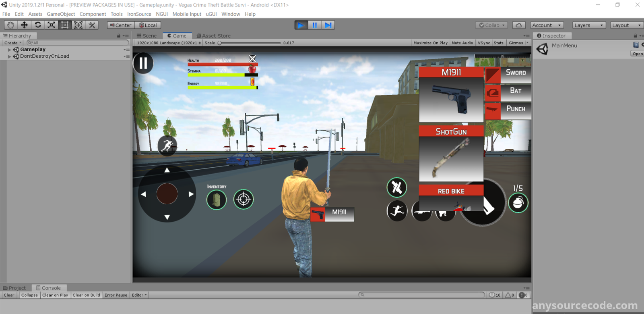The width and height of the screenshot is (644, 314).
Task: Toggle Mute Audio in Game view
Action: coord(462,43)
